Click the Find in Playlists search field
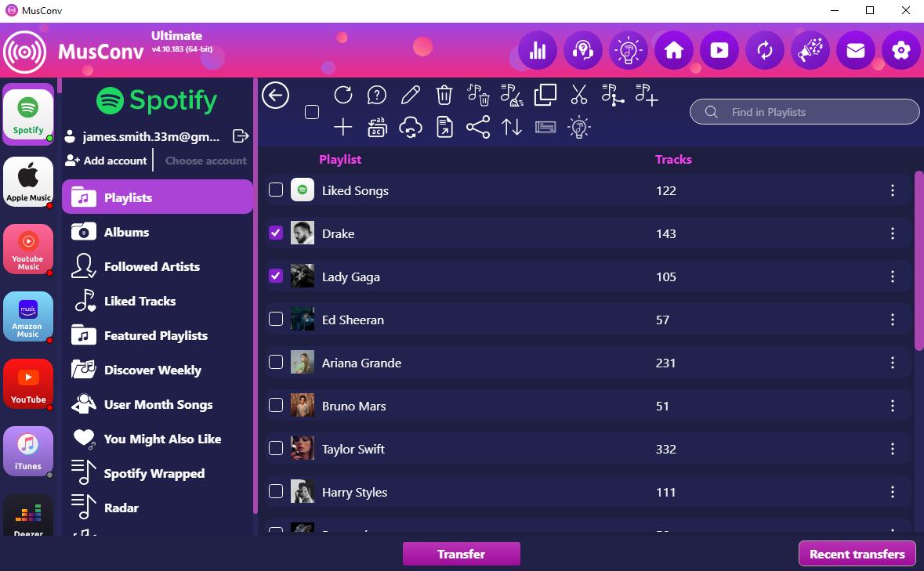Viewport: 924px width, 571px height. coord(804,112)
